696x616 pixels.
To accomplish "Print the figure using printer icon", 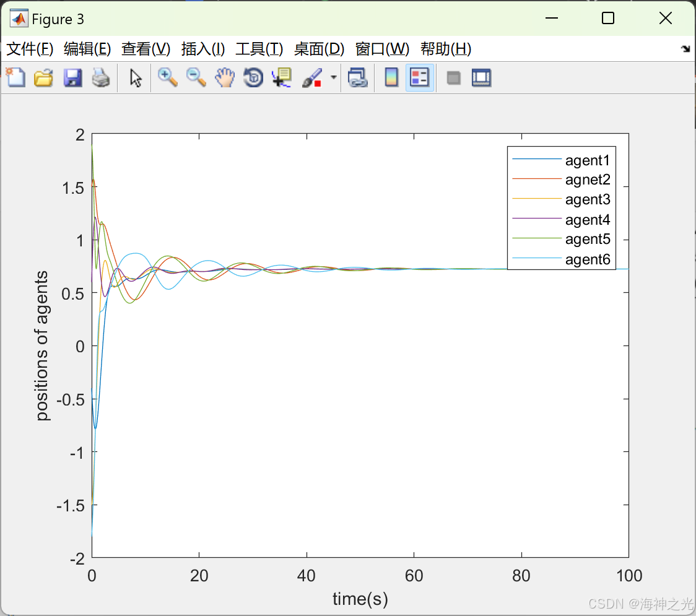I will coord(101,77).
